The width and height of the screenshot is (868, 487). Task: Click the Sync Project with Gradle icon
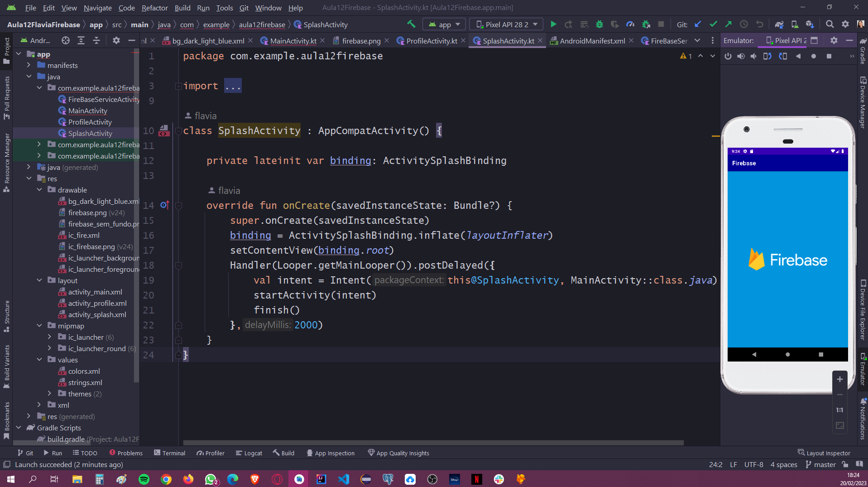click(779, 24)
